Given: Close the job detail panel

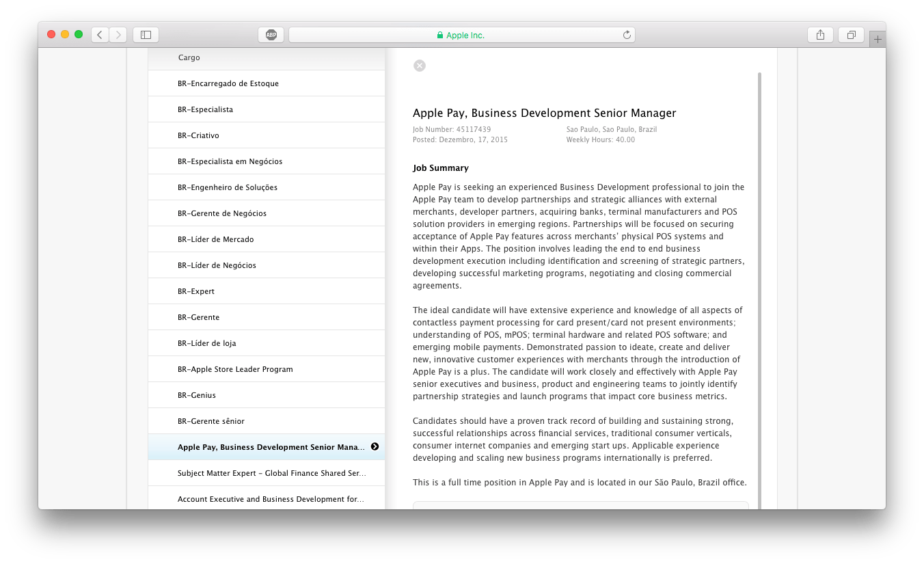Looking at the screenshot, I should click(420, 66).
